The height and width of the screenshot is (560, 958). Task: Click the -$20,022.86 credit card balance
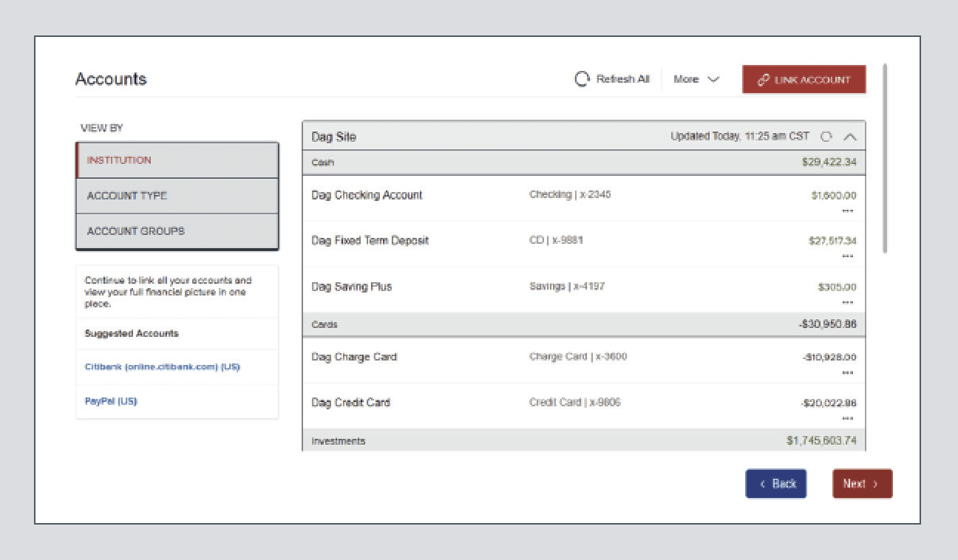point(829,403)
